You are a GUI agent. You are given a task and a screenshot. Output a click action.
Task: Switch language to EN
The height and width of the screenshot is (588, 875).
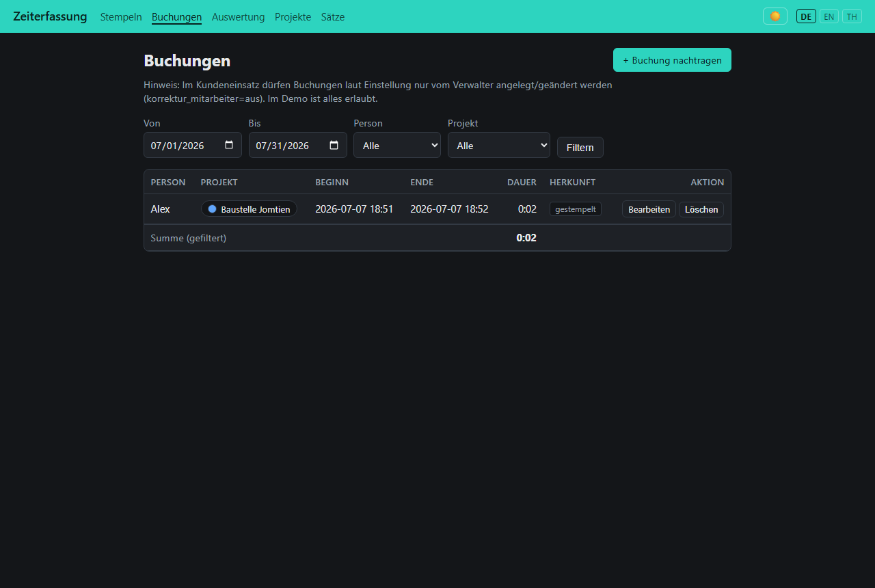click(829, 16)
